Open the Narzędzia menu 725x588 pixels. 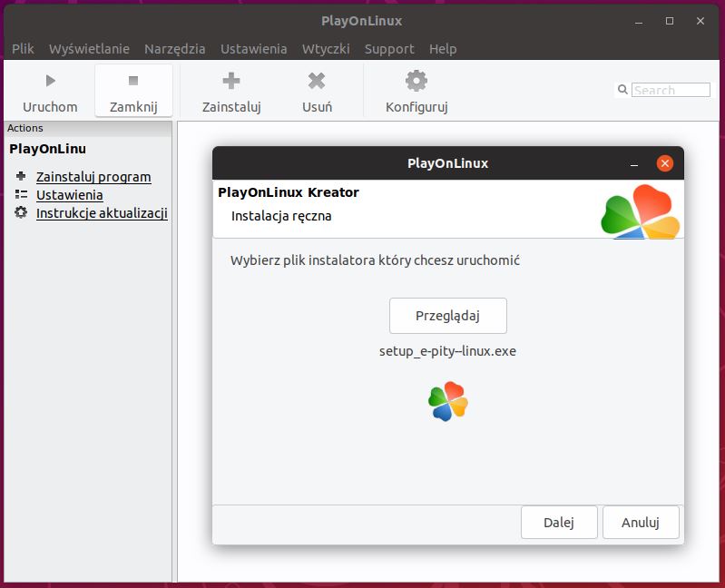(174, 49)
